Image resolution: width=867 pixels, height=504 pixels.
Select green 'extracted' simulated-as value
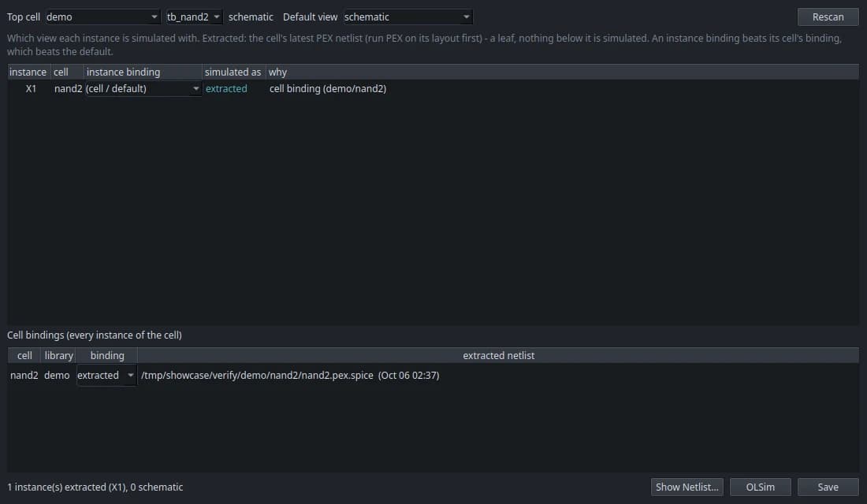[226, 88]
